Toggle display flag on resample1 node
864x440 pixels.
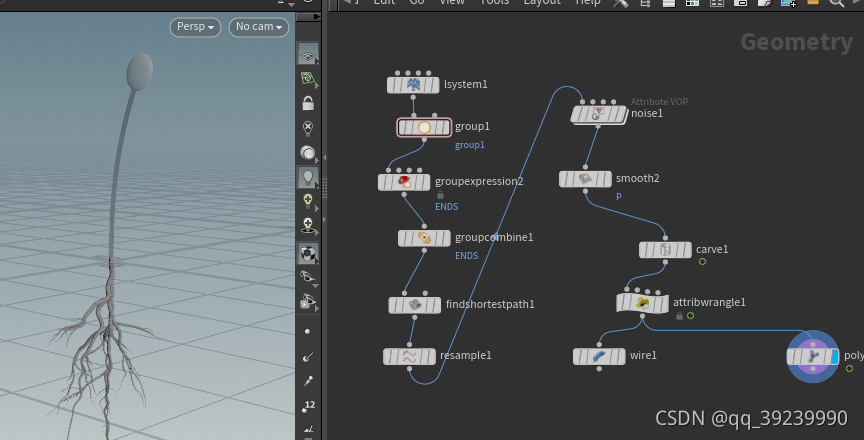click(430, 356)
